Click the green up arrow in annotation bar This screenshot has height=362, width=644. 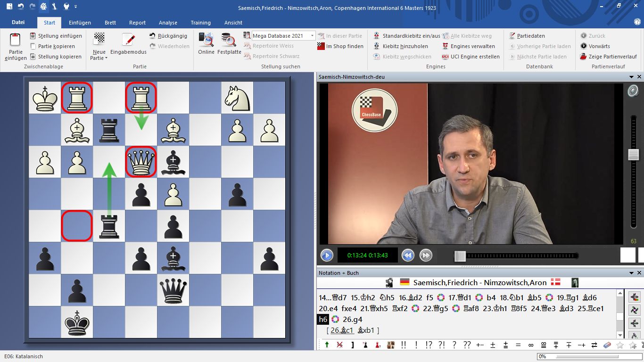point(327,345)
